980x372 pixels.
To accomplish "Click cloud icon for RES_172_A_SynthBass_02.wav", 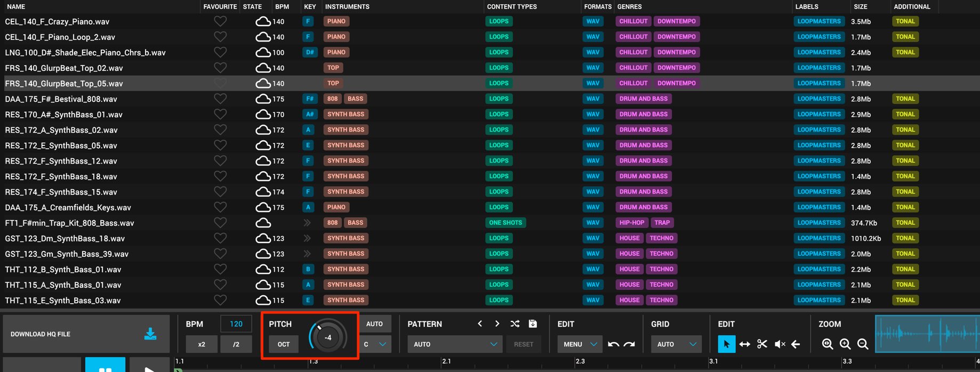I will pos(263,130).
